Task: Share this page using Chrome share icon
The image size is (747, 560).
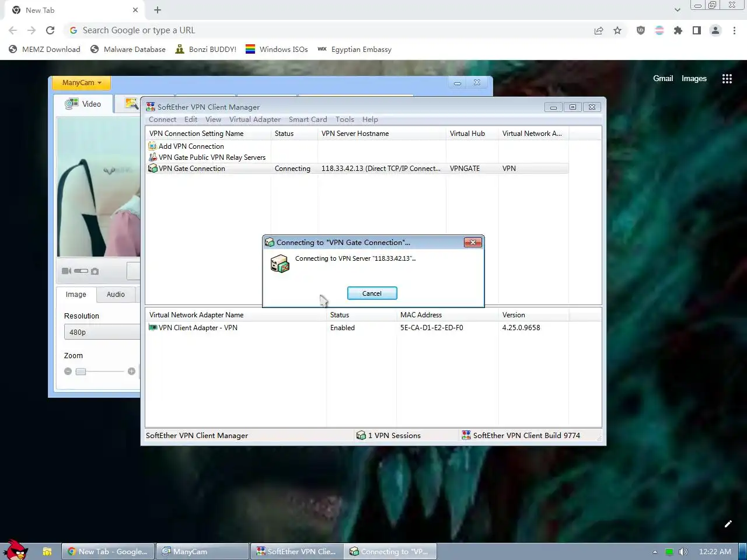Action: click(x=599, y=30)
